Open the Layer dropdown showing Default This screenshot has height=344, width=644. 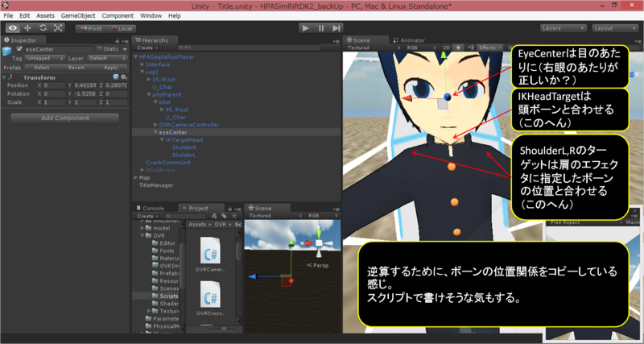tap(107, 58)
